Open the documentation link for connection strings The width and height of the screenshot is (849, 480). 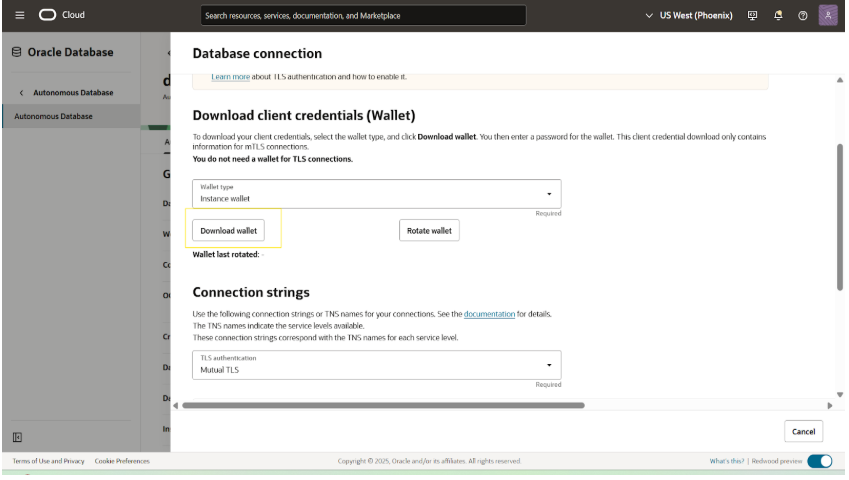click(x=489, y=314)
